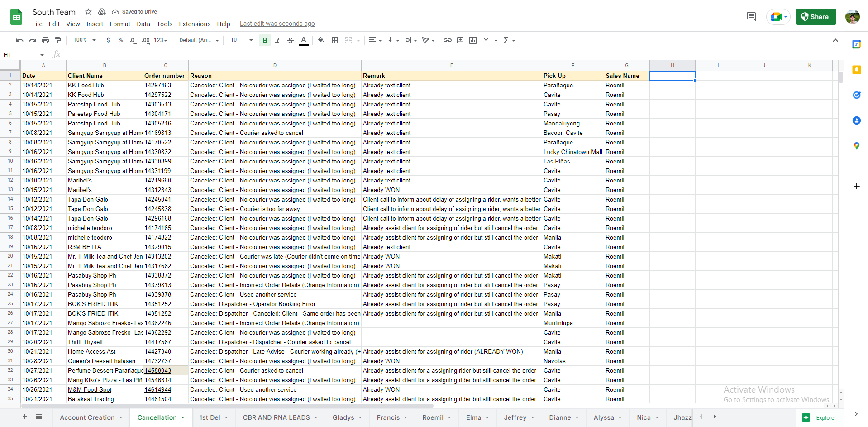Format selection as currency

[108, 40]
